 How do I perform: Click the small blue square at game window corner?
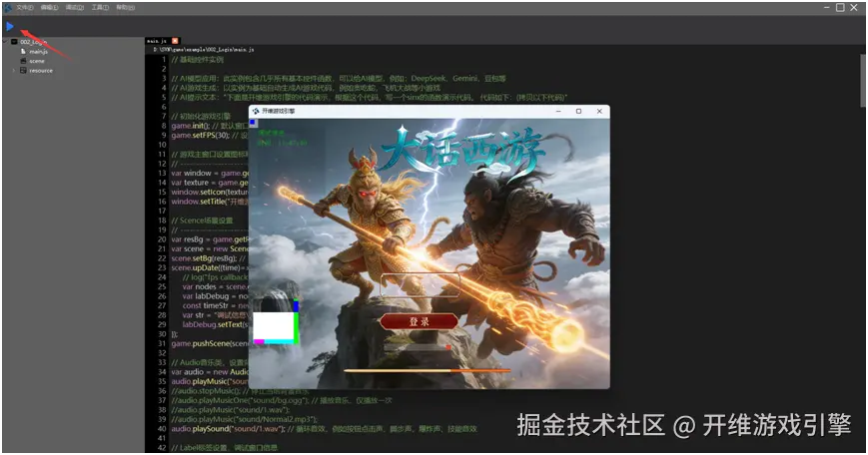(253, 123)
